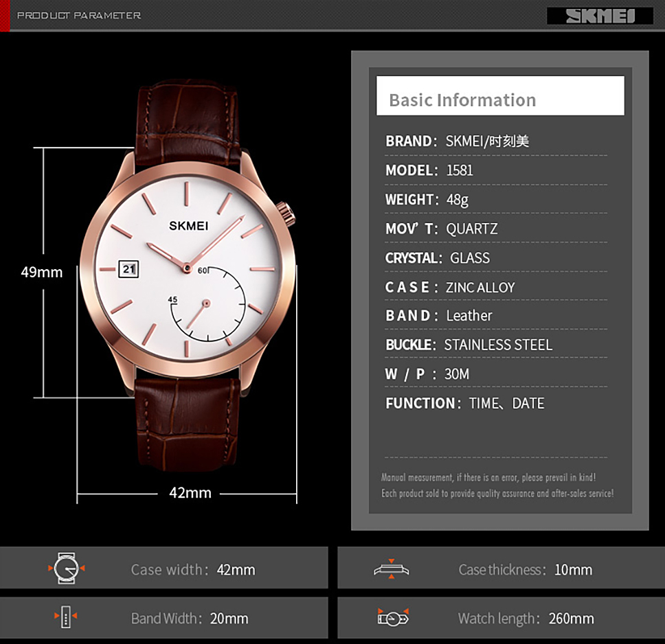Select the Basic Information heading

coord(462,100)
